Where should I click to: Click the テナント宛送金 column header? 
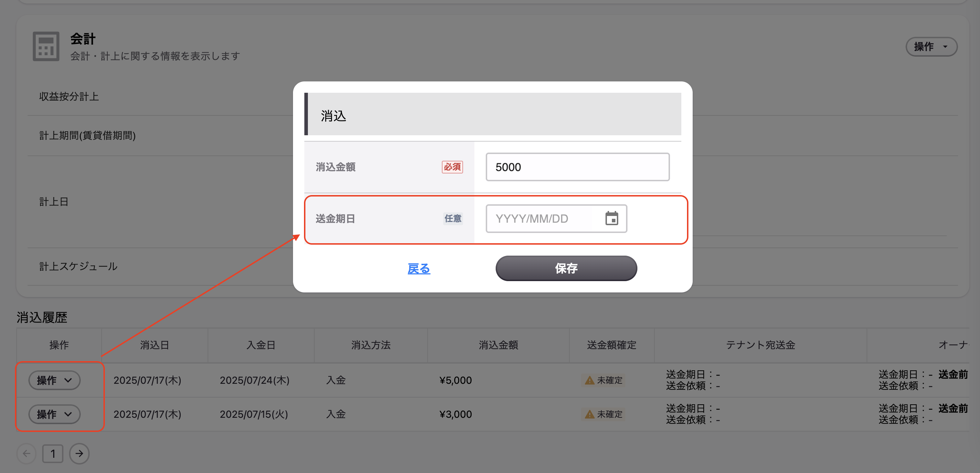[x=760, y=345]
